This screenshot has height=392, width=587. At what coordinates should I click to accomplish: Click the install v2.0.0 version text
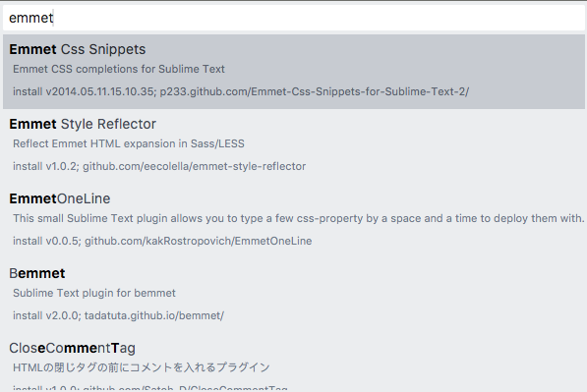[47, 315]
